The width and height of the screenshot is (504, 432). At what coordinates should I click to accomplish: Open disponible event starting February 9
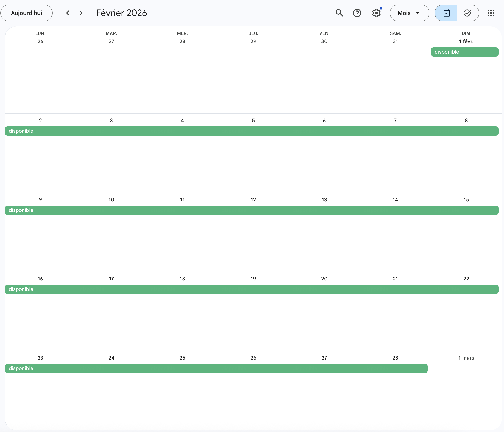251,210
